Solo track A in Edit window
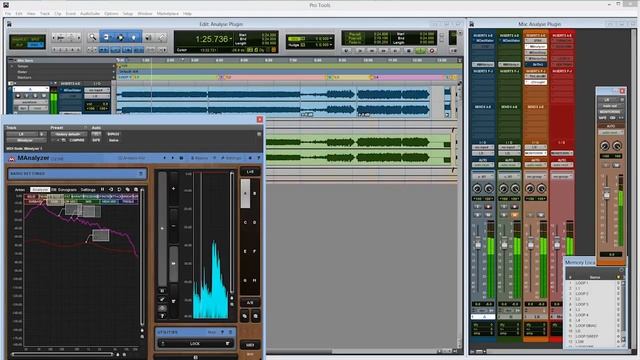This screenshot has width=640, height=360. coord(36,96)
